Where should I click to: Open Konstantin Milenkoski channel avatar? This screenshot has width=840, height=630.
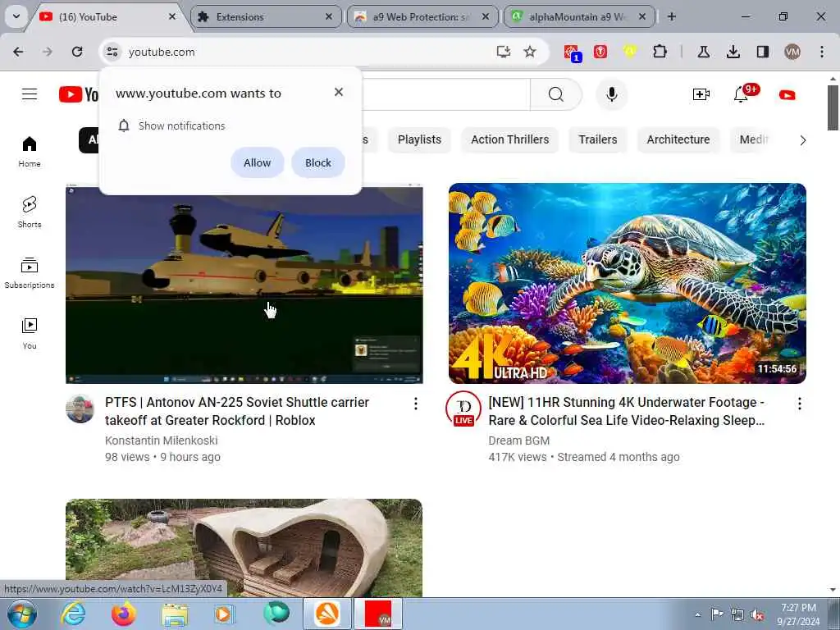(x=80, y=409)
